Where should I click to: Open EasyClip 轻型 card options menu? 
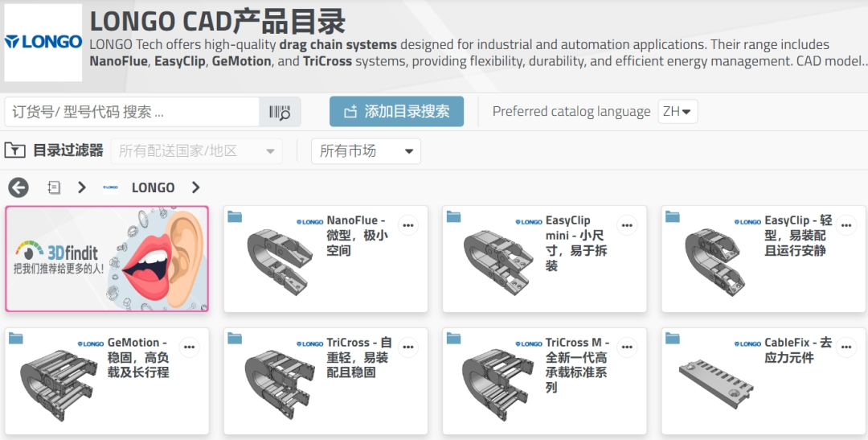pos(846,225)
